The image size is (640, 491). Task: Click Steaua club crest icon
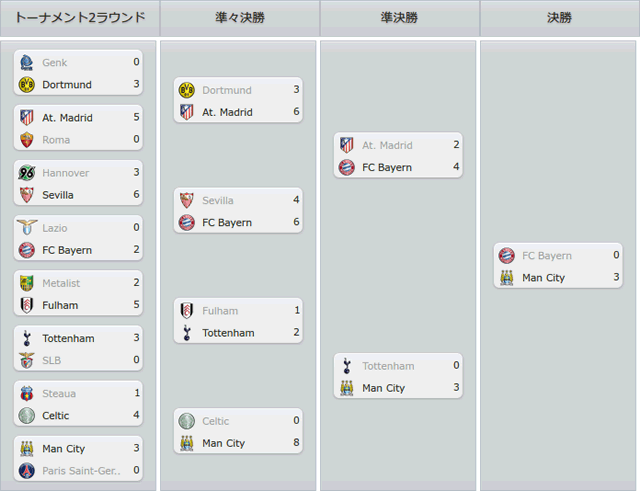(27, 393)
